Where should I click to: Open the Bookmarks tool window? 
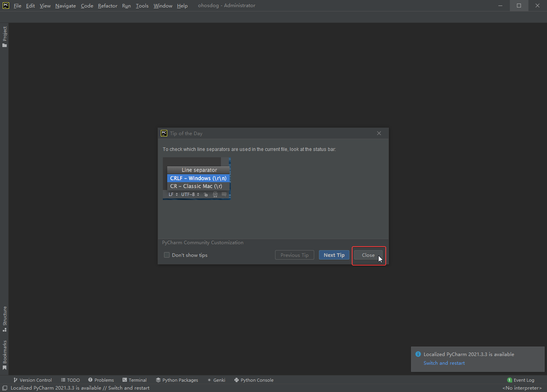(x=5, y=354)
